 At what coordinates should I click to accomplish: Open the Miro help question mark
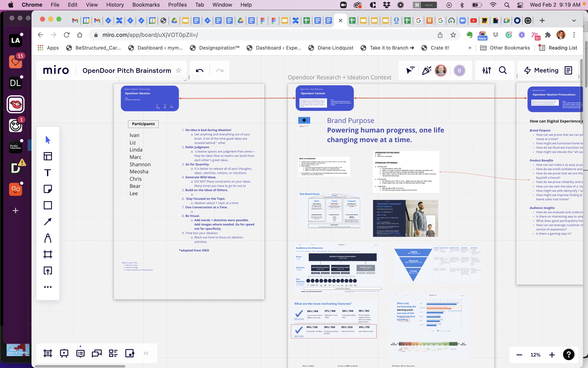coord(569,355)
